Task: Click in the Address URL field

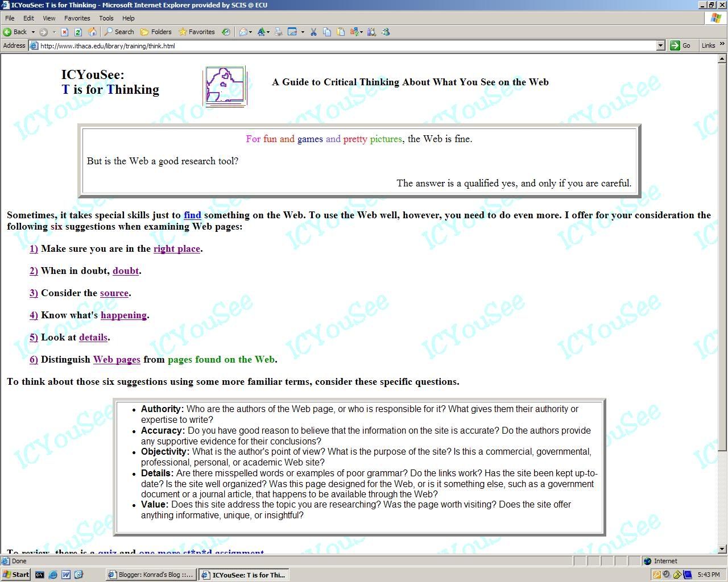Action: pyautogui.click(x=347, y=46)
